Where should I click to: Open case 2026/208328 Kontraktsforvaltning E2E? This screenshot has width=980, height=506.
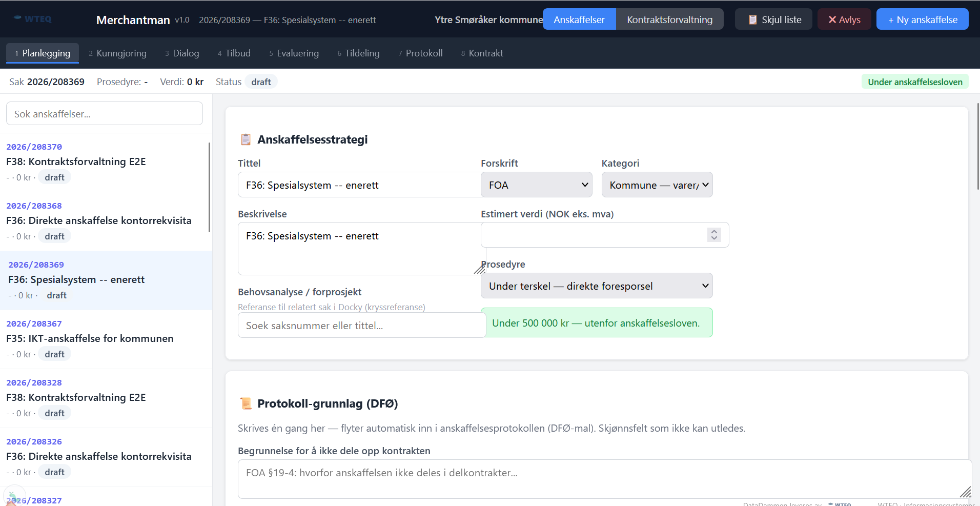(x=106, y=398)
